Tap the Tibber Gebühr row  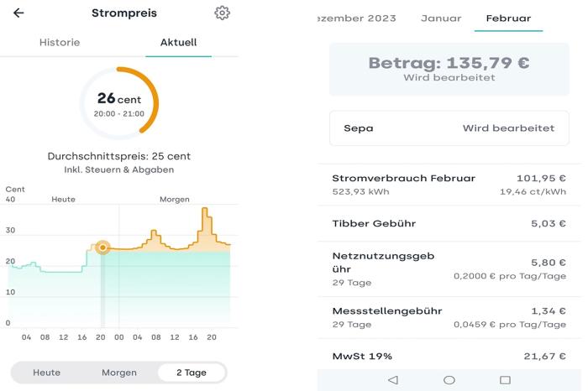449,223
